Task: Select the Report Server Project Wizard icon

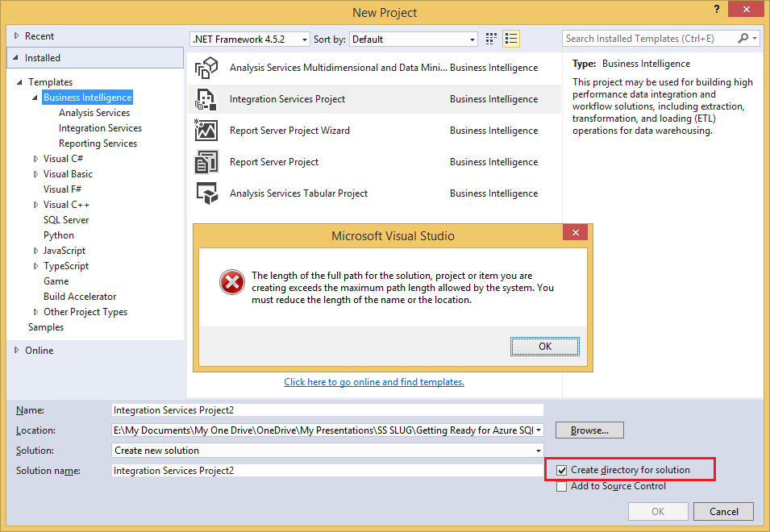Action: coord(206,130)
